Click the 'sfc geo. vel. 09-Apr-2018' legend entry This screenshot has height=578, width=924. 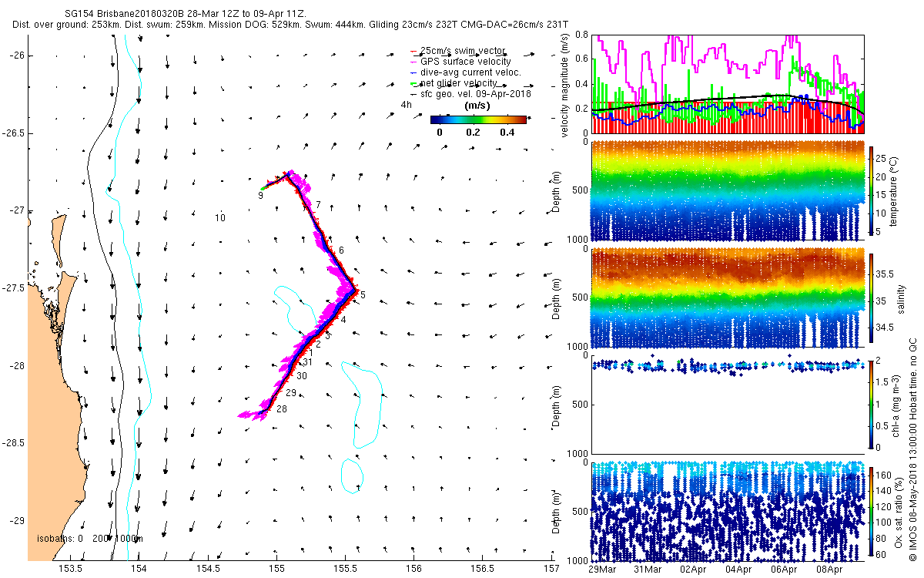(476, 93)
